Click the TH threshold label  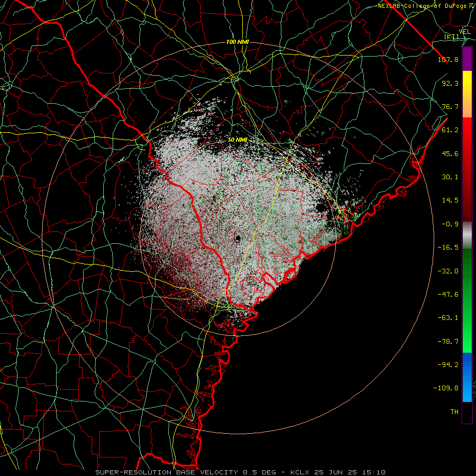pos(454,412)
